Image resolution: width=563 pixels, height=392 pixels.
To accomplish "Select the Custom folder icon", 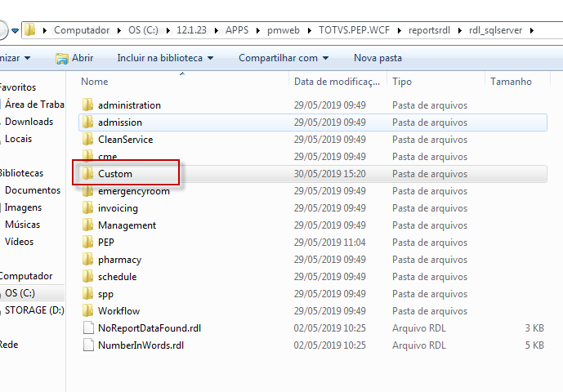I will (87, 174).
